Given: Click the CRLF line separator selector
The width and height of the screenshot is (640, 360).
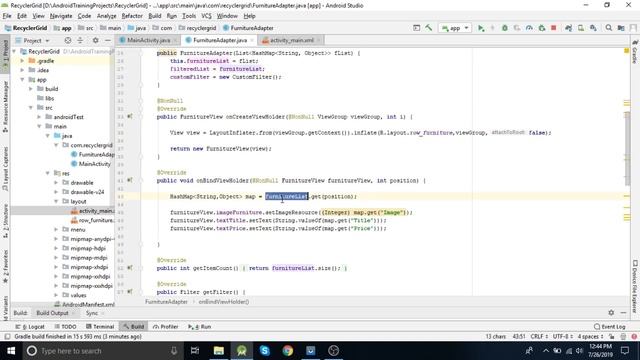Looking at the screenshot, I should 539,336.
